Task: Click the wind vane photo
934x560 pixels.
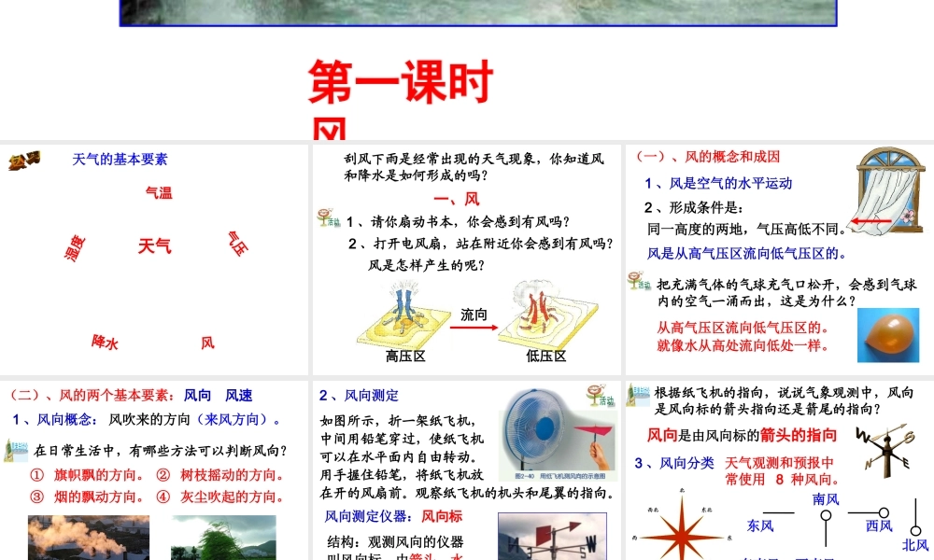Action: point(552,536)
